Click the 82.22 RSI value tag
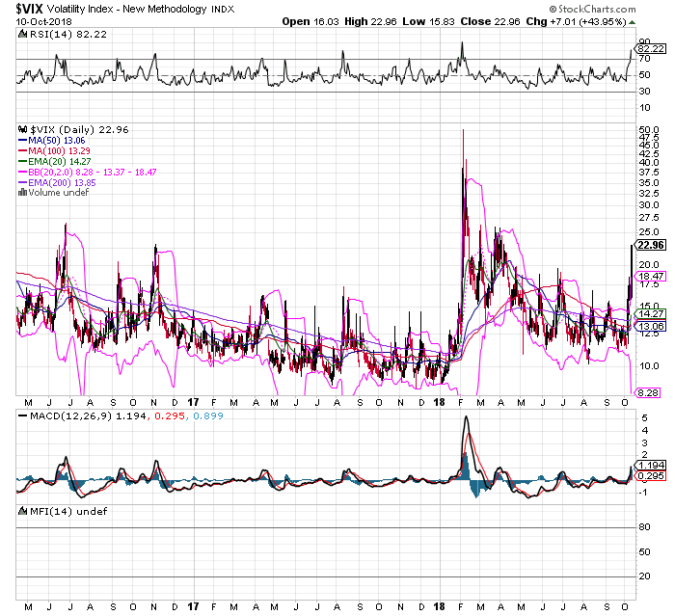The image size is (675, 616). (651, 48)
